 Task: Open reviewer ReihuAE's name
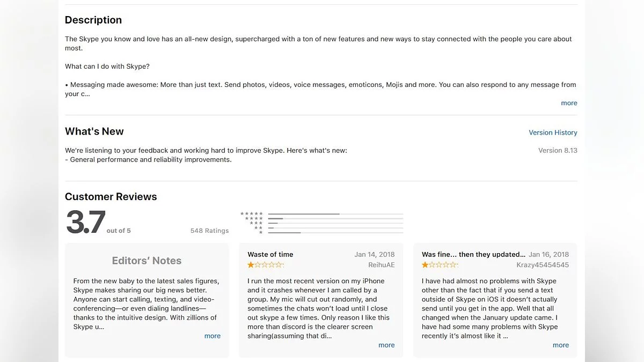point(381,265)
